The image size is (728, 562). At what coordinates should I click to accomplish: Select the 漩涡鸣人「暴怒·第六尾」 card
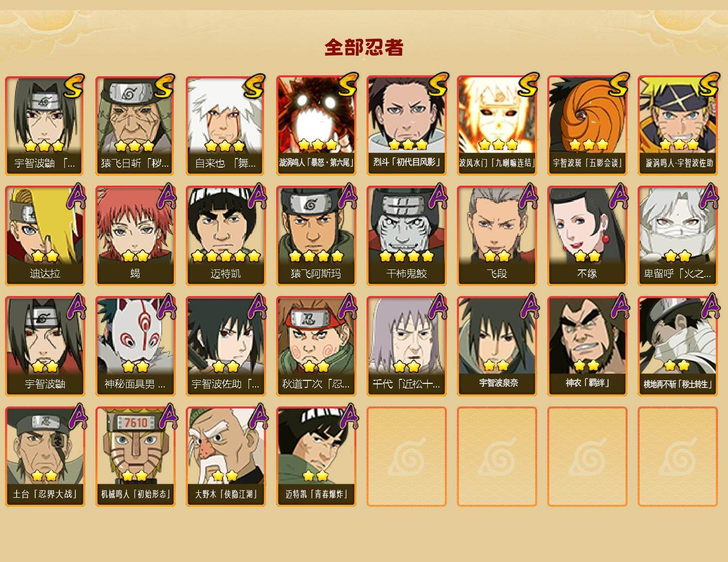(316, 125)
